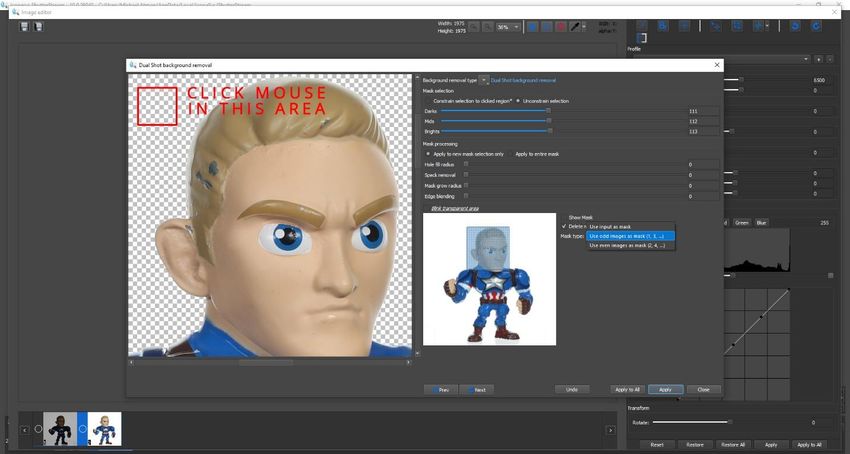The width and height of the screenshot is (850, 454).
Task: Click the dialog's Close button
Action: coord(704,389)
